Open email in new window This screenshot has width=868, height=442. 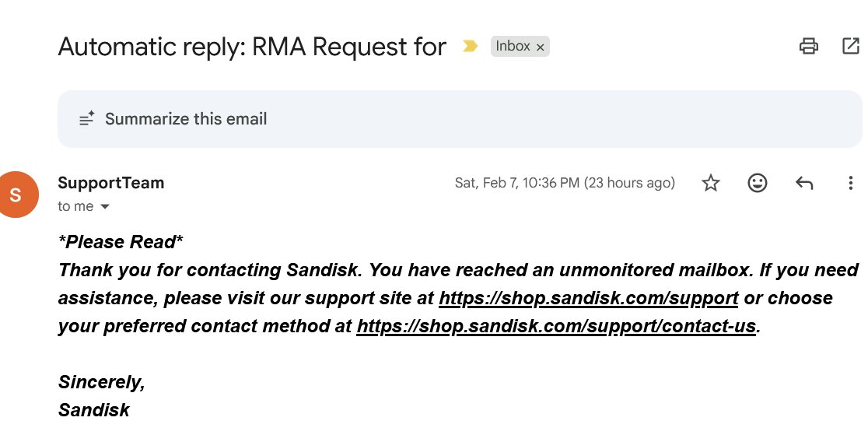pyautogui.click(x=851, y=46)
